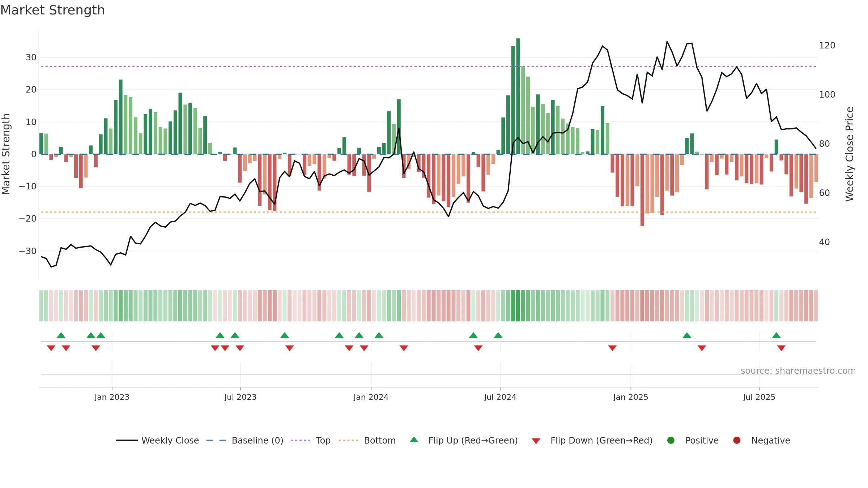Click the −30 tick on Market Strength axis
This screenshot has width=868, height=488.
click(28, 251)
